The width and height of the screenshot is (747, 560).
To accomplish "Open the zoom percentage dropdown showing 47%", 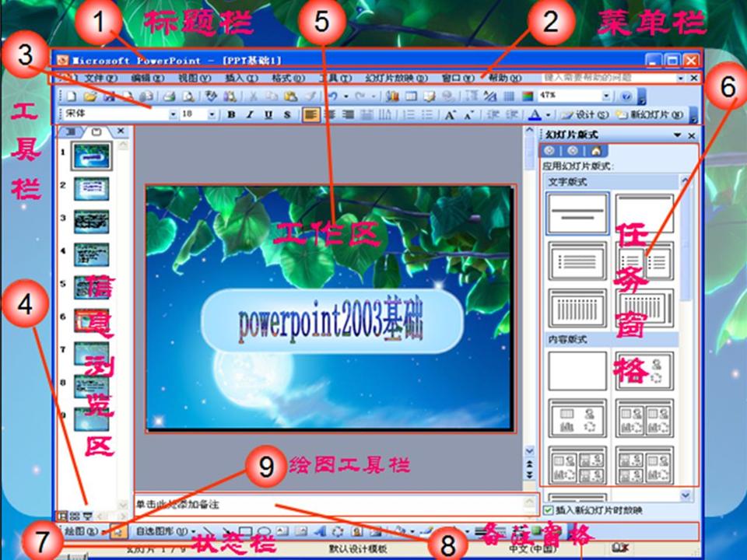I will 606,96.
